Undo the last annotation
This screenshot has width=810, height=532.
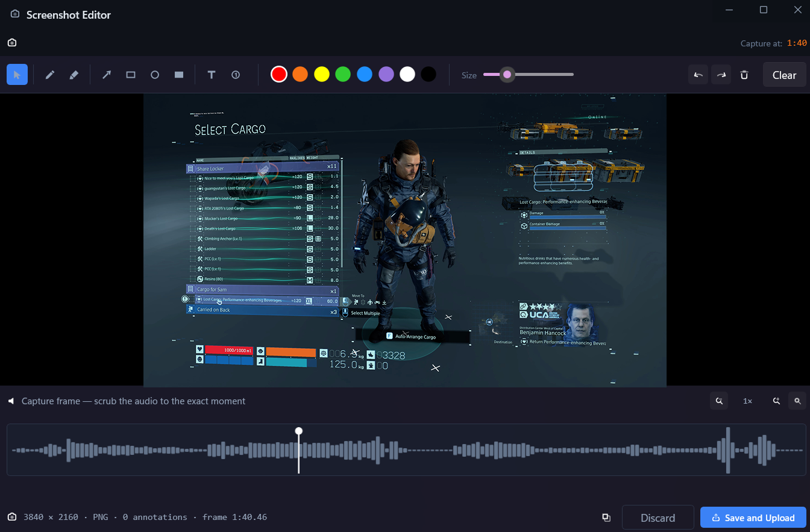[x=699, y=75]
